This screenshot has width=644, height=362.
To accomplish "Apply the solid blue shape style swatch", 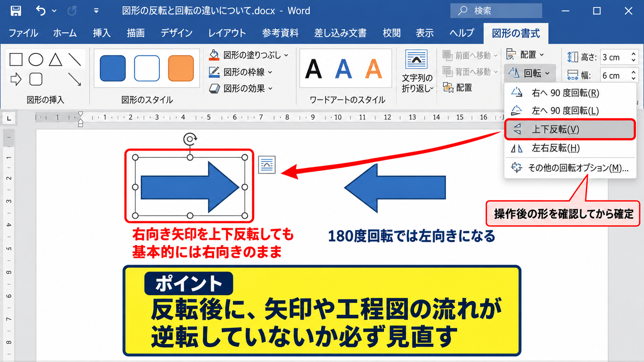I will (113, 68).
